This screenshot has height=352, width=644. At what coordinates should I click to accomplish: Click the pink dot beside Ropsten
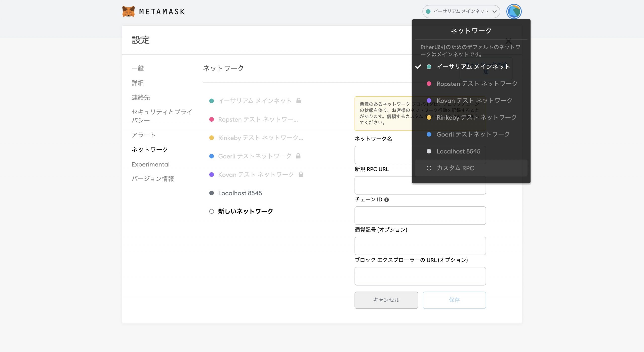click(211, 119)
